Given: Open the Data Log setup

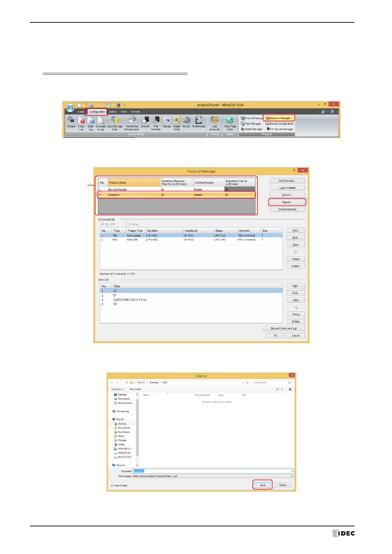Looking at the screenshot, I should (x=91, y=123).
